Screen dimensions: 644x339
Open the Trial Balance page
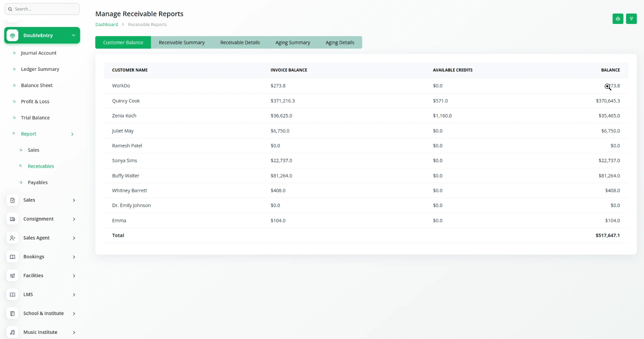coord(35,118)
